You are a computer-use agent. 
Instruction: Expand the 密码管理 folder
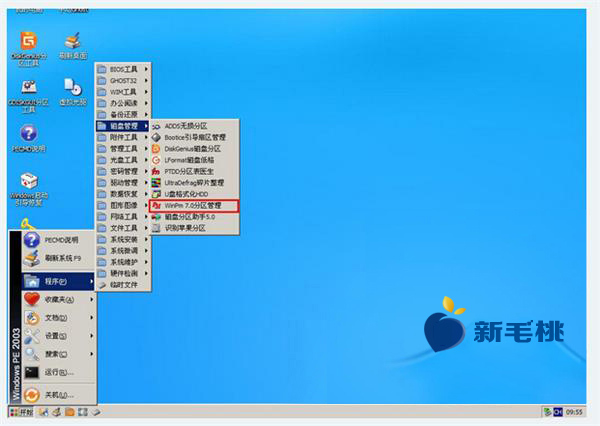(x=123, y=171)
